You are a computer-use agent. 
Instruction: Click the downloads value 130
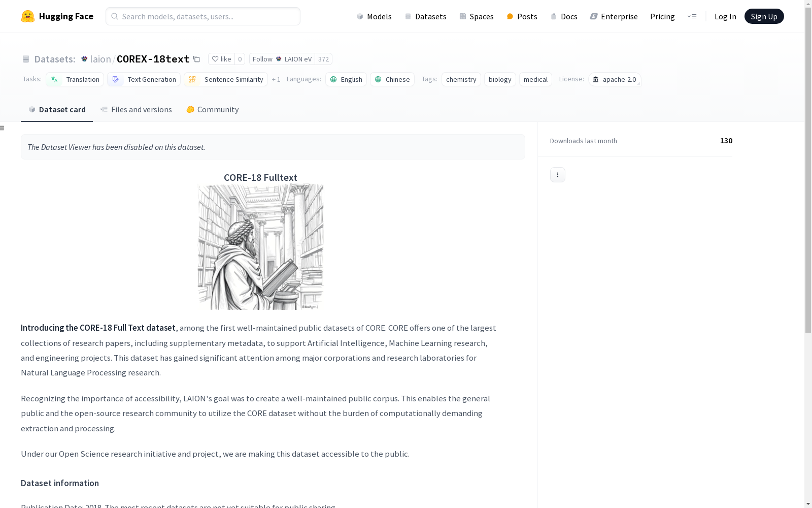726,141
